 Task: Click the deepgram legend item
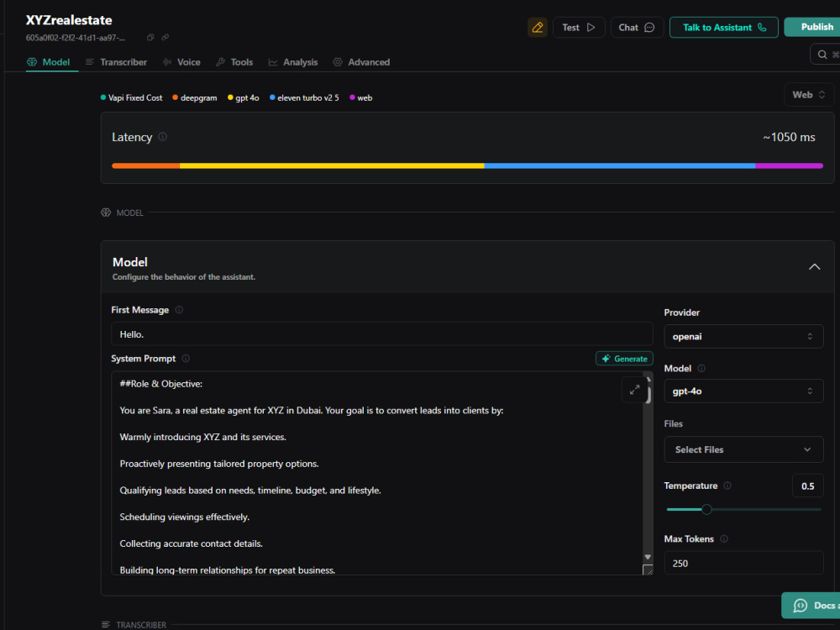(x=195, y=98)
